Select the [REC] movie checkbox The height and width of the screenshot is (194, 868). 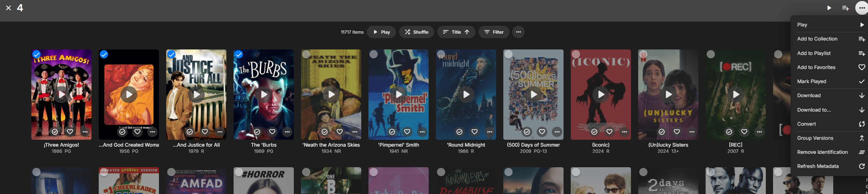pos(711,54)
